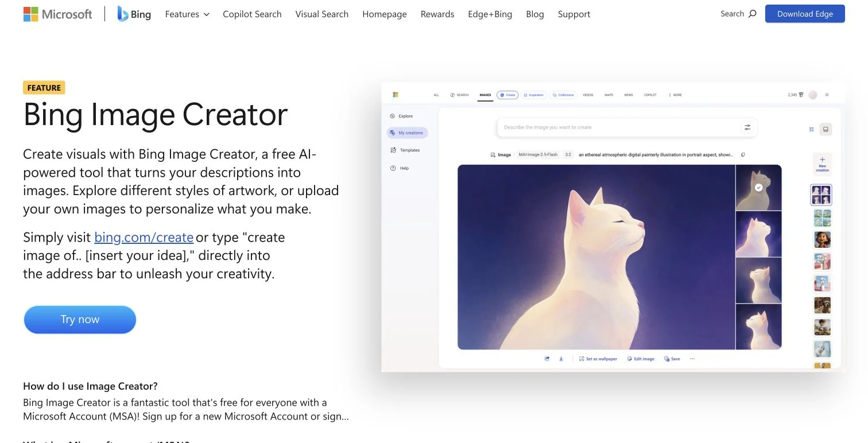Click the Download Edge button
This screenshot has height=443, width=868.
click(805, 14)
